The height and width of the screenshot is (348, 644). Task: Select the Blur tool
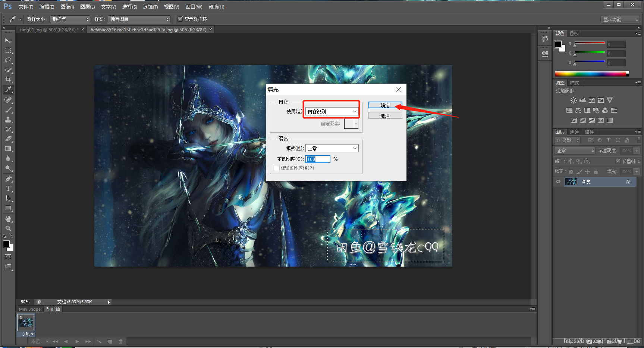[8, 158]
